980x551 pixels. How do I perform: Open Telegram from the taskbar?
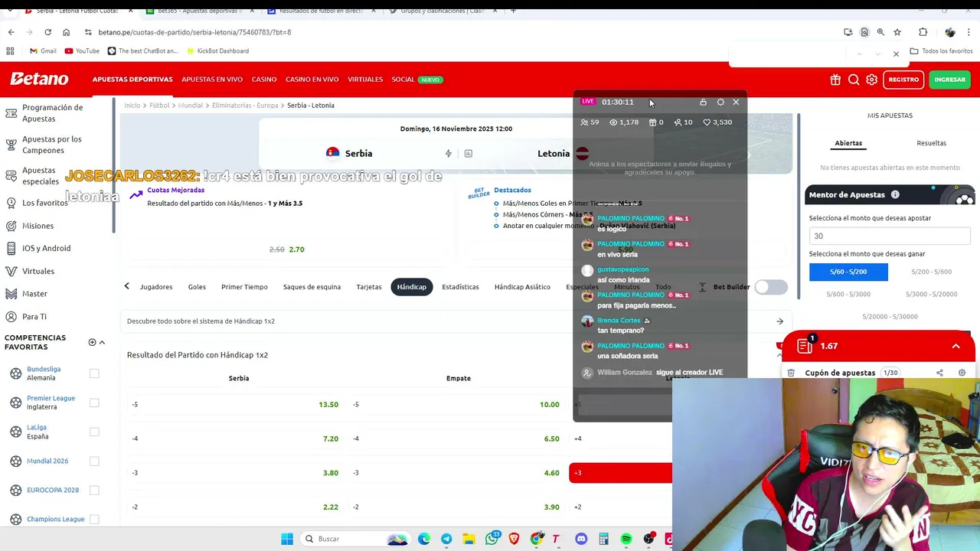[446, 539]
